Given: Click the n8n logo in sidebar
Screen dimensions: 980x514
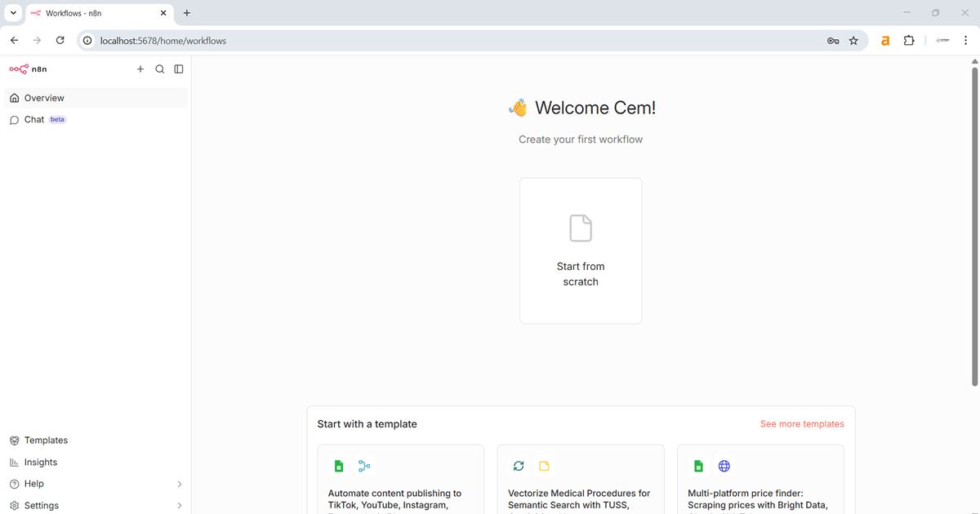Looking at the screenshot, I should [28, 69].
